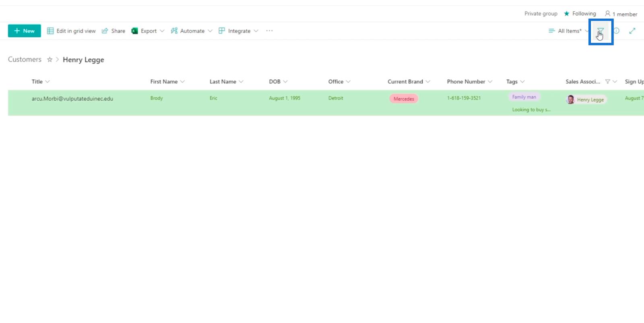Open the more commands ellipsis menu

point(269,31)
